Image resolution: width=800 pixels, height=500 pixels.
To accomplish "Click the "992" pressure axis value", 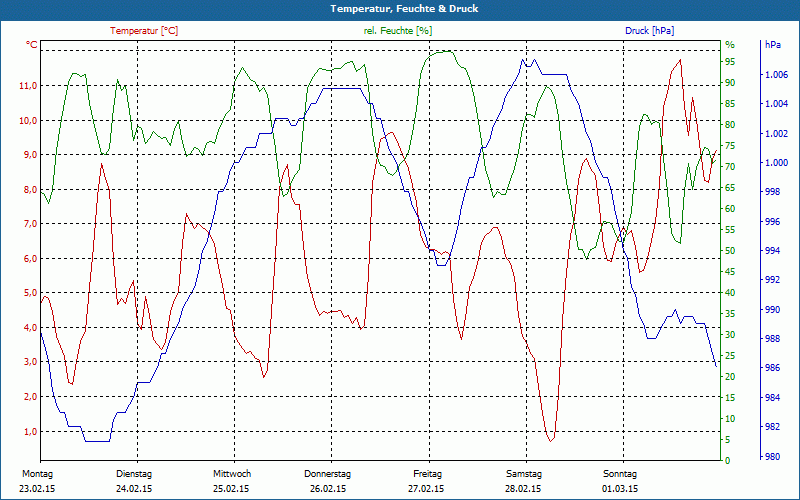I will point(772,280).
